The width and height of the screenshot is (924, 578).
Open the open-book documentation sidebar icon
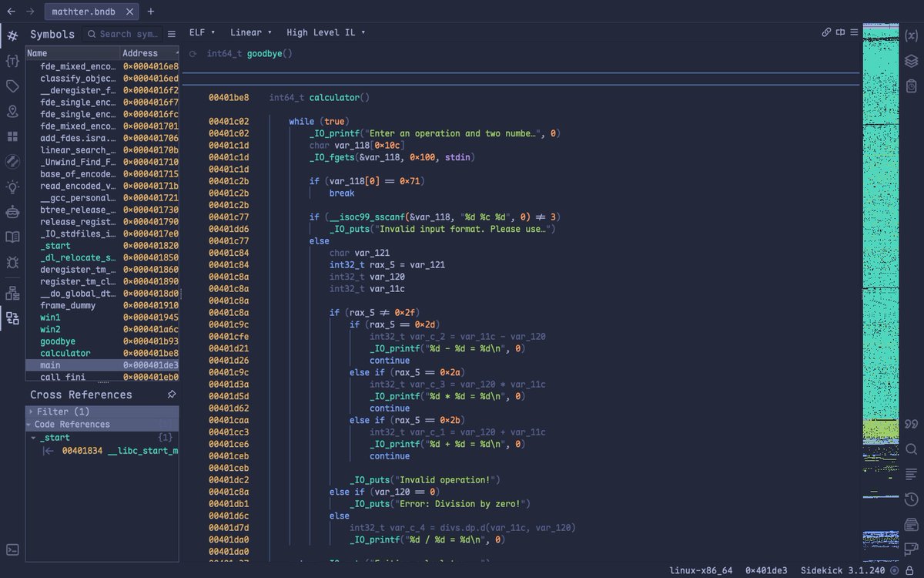click(12, 237)
